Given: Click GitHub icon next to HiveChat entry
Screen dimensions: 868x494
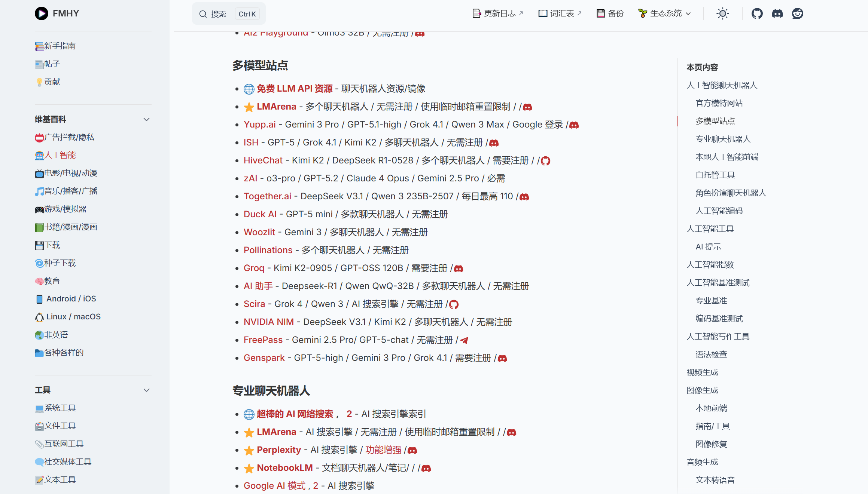Looking at the screenshot, I should pyautogui.click(x=545, y=161).
